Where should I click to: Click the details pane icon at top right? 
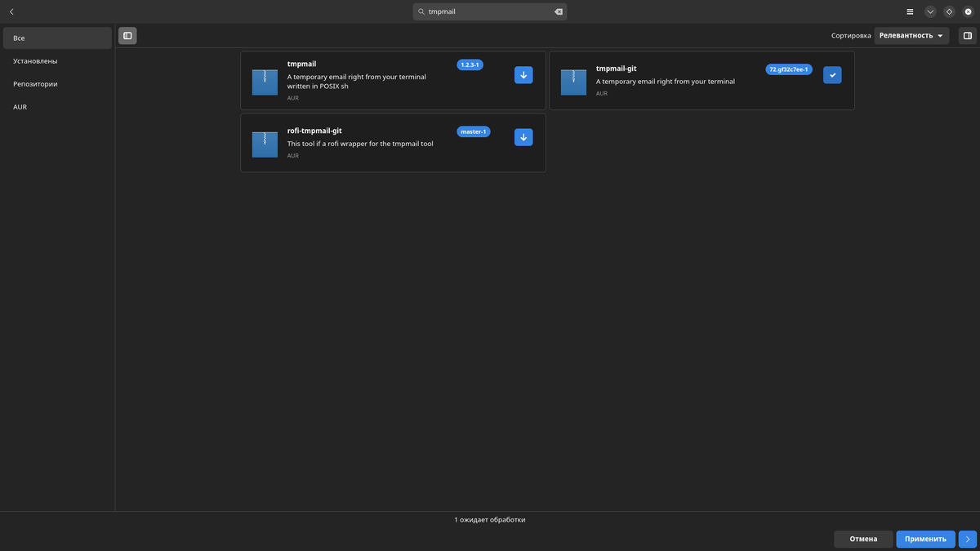coord(967,35)
